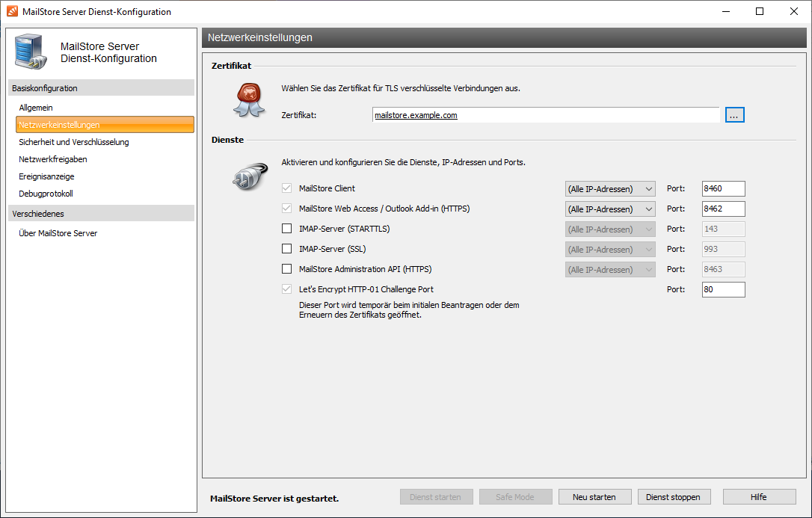Click the network plug icon under Dienste

(x=250, y=176)
